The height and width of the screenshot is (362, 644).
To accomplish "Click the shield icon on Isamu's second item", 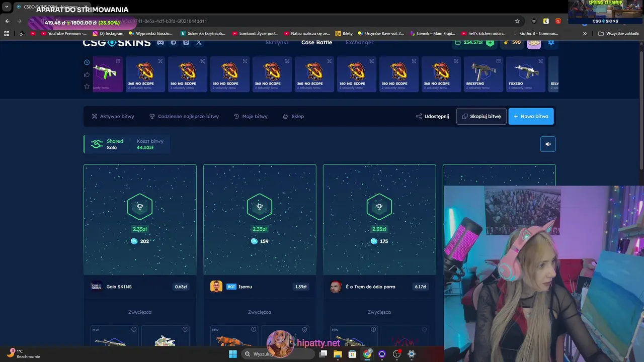I will tap(304, 330).
